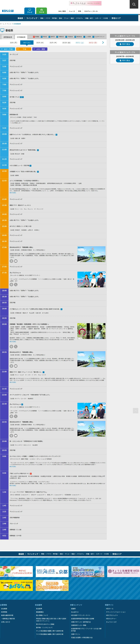This screenshot has width=140, height=644.
Task: Open ニュース in the top header menu
Action: [72, 11]
